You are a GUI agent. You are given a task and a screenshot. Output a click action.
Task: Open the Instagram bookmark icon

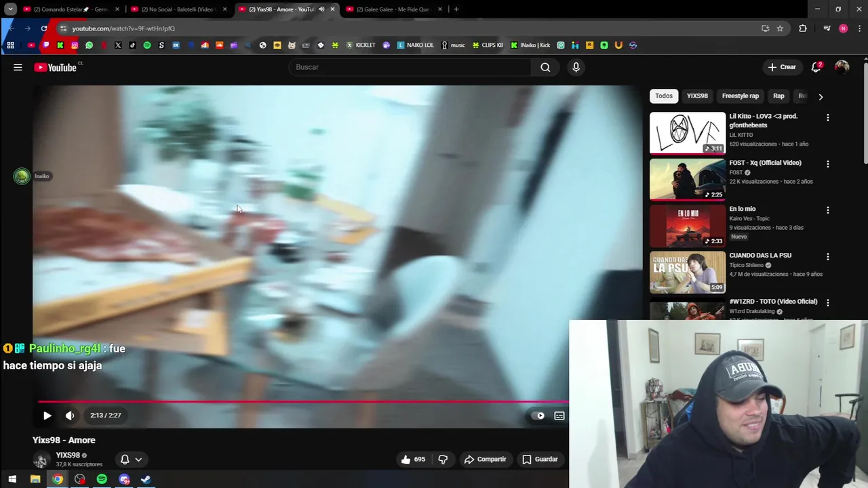click(75, 45)
